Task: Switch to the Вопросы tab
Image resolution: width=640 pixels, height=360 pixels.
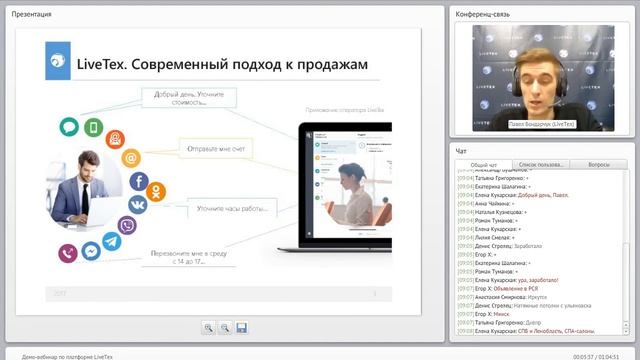Action: click(599, 164)
